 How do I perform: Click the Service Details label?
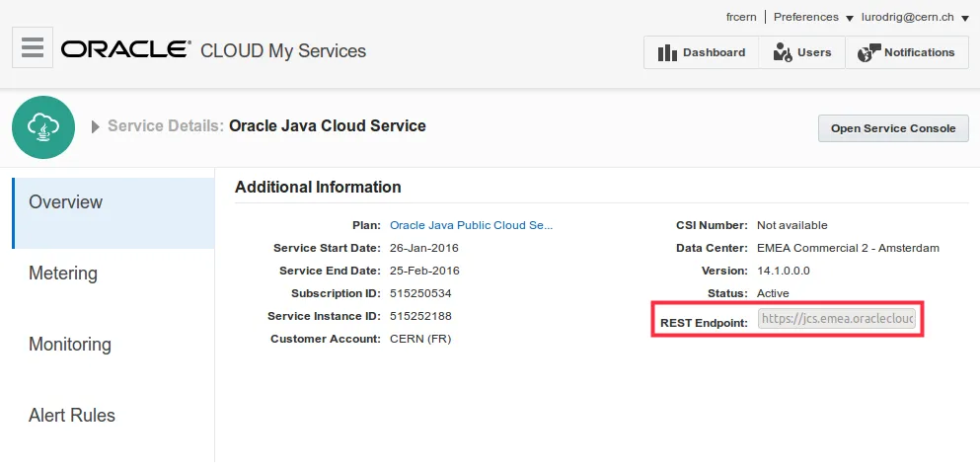click(166, 126)
